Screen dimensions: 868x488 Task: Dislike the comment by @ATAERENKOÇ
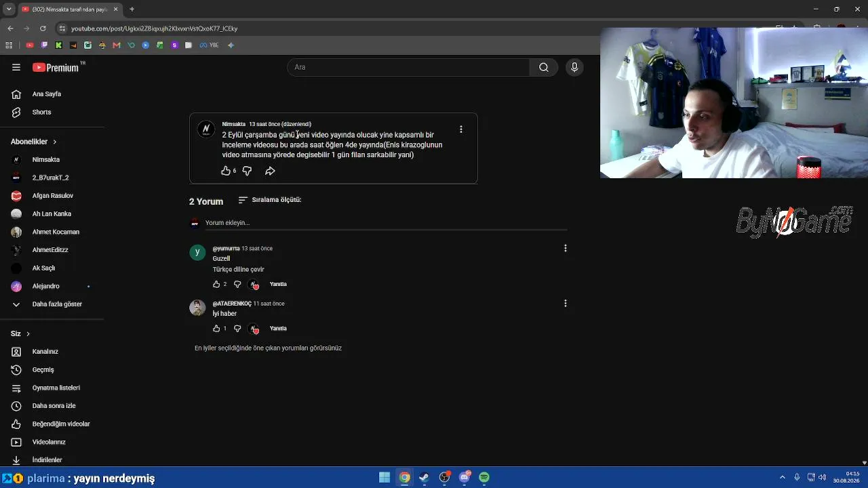pyautogui.click(x=237, y=328)
